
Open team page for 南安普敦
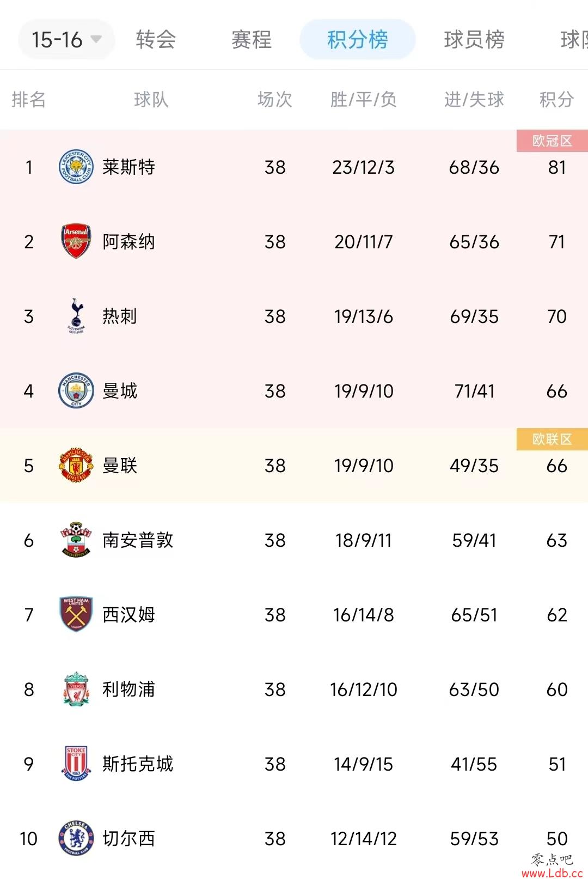(x=138, y=540)
